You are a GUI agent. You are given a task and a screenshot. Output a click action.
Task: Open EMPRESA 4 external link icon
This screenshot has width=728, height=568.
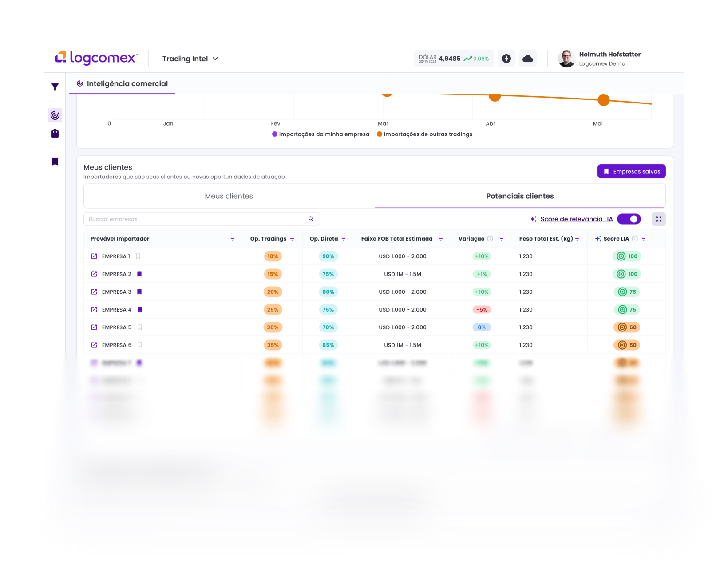(94, 309)
